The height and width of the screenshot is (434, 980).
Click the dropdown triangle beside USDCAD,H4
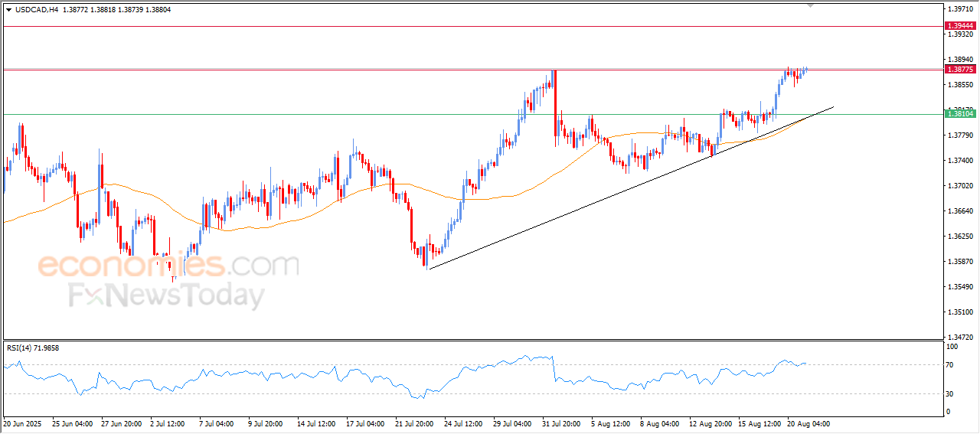[x=9, y=10]
